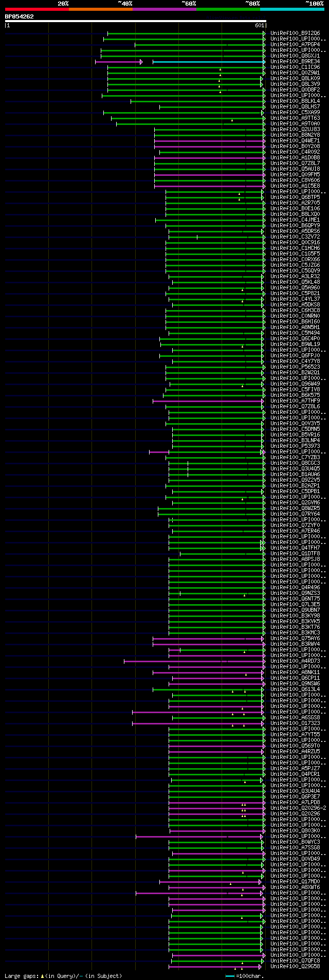Select hit label UniRef100_Q7RY64

[295, 514]
